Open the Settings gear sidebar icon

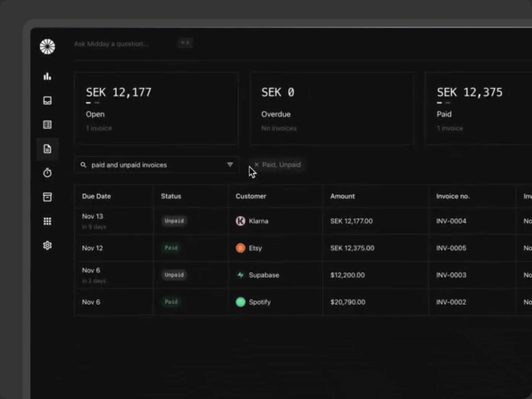47,245
